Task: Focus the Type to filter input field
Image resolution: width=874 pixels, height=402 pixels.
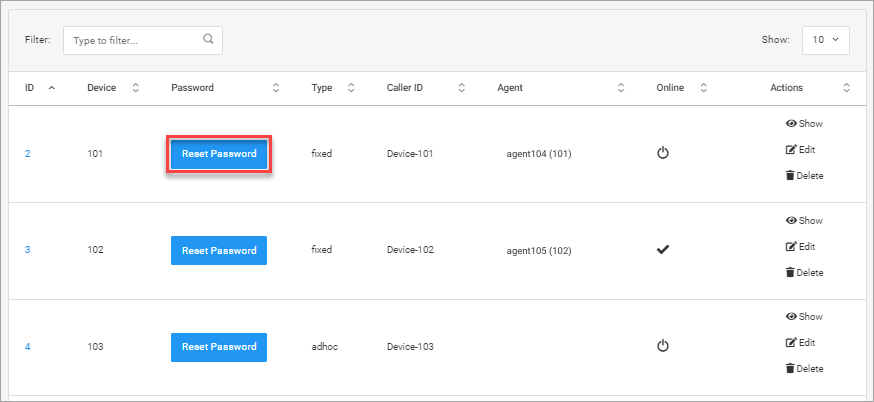Action: point(143,40)
